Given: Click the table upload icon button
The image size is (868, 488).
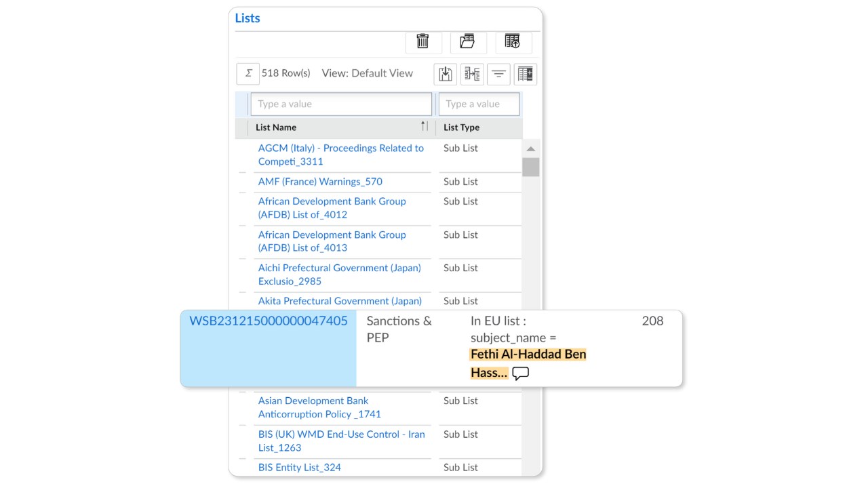Looking at the screenshot, I should tap(513, 41).
